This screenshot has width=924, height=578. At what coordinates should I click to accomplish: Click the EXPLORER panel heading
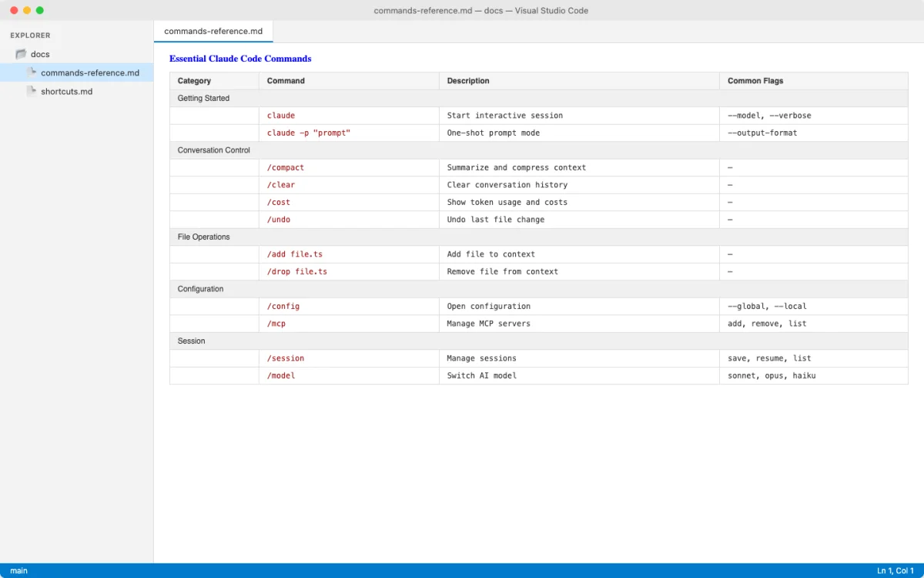[x=30, y=35]
